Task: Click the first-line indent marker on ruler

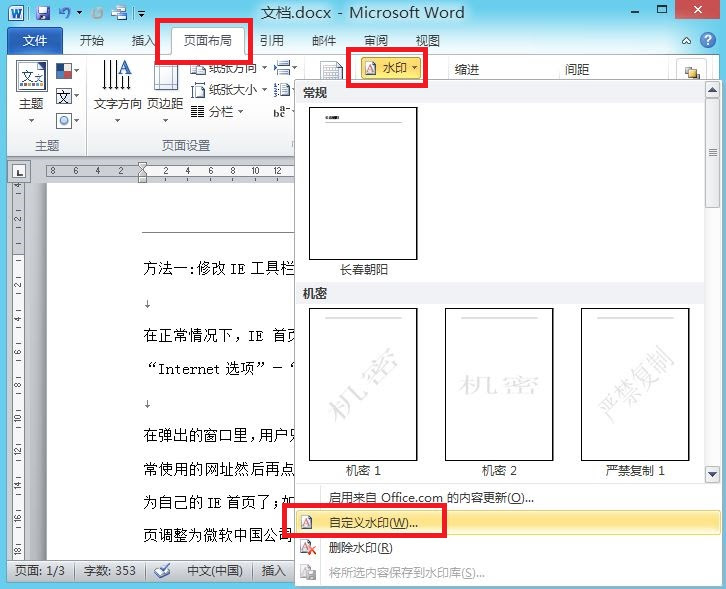Action: click(143, 166)
